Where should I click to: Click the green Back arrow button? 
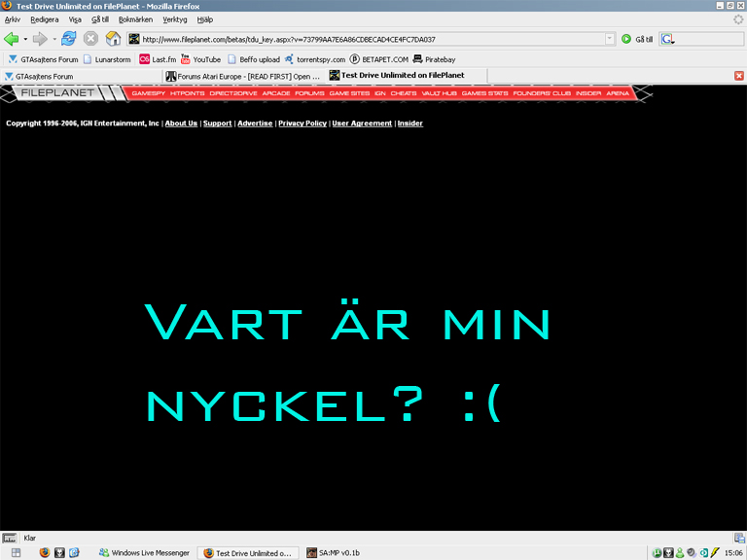pos(12,39)
